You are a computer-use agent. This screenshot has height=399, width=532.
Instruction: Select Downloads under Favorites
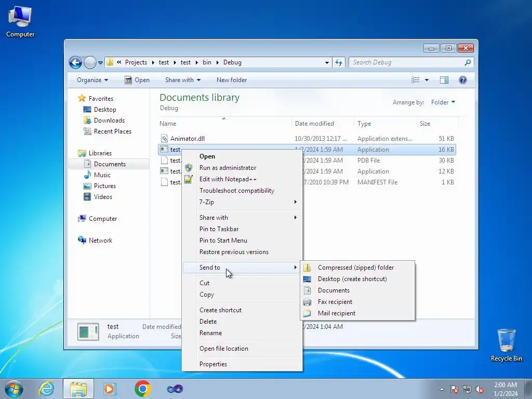109,121
